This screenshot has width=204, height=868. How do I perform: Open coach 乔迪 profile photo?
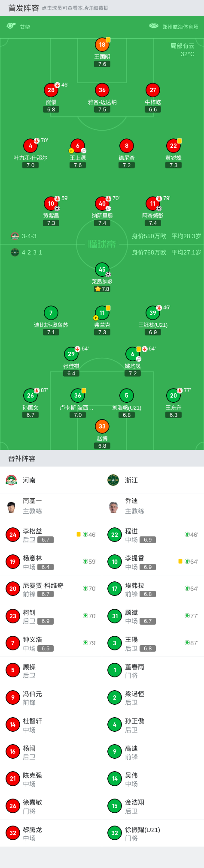(x=113, y=507)
